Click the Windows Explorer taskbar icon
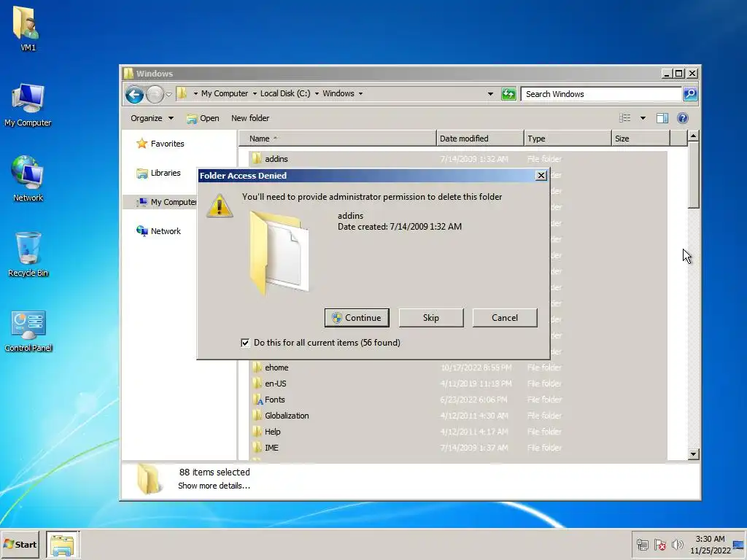The height and width of the screenshot is (560, 747). [63, 545]
